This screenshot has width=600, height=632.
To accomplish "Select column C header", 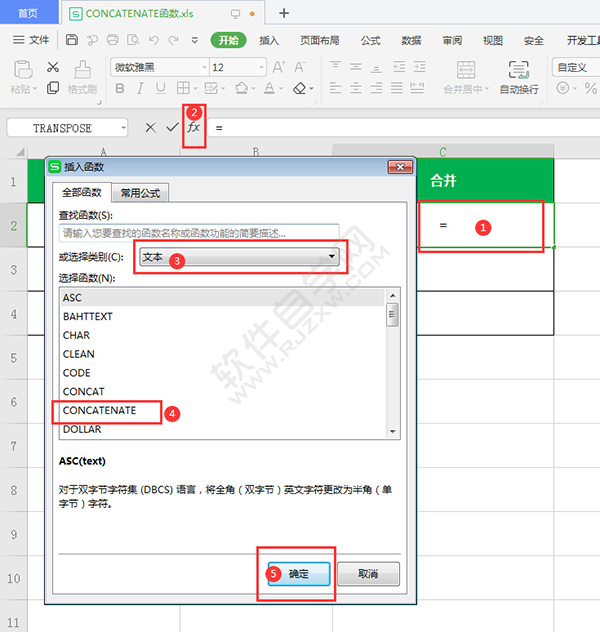I will pos(443,152).
